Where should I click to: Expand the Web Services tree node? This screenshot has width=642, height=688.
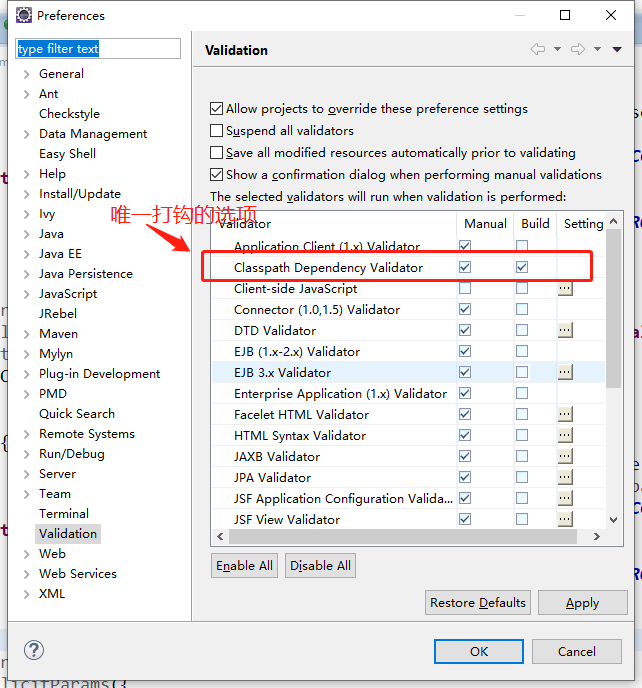(27, 574)
